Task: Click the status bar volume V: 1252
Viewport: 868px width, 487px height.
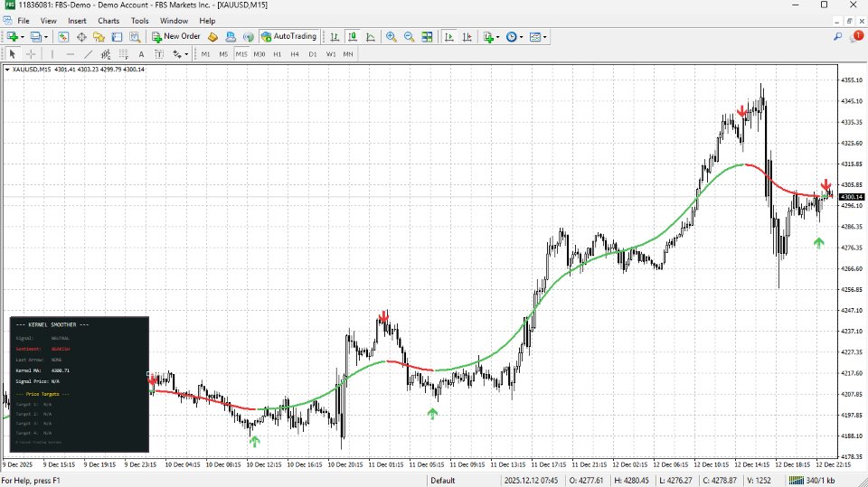Action: pos(759,481)
